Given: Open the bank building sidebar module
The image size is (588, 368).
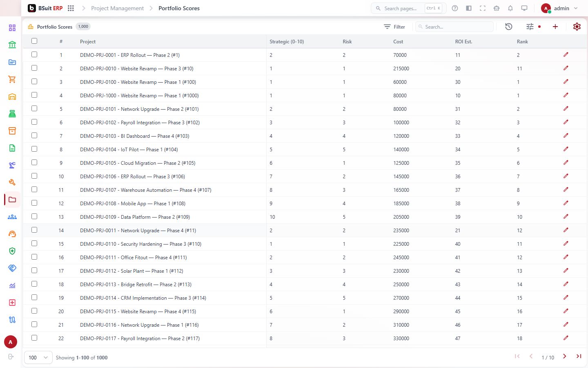Looking at the screenshot, I should [12, 45].
